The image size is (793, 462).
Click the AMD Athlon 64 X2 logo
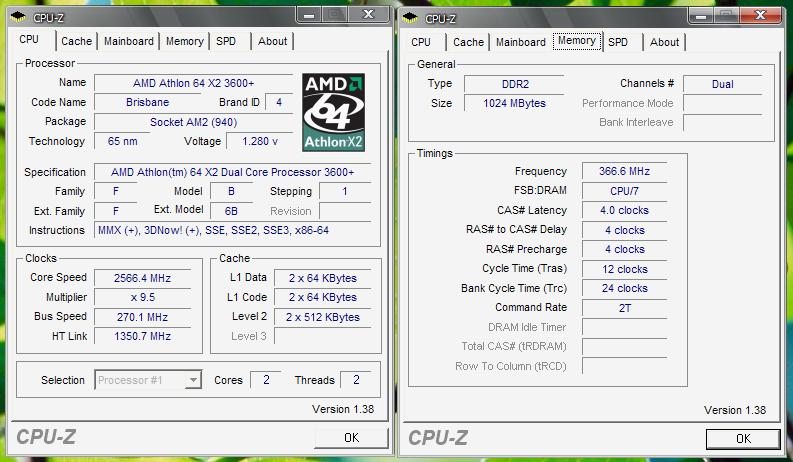(x=333, y=112)
